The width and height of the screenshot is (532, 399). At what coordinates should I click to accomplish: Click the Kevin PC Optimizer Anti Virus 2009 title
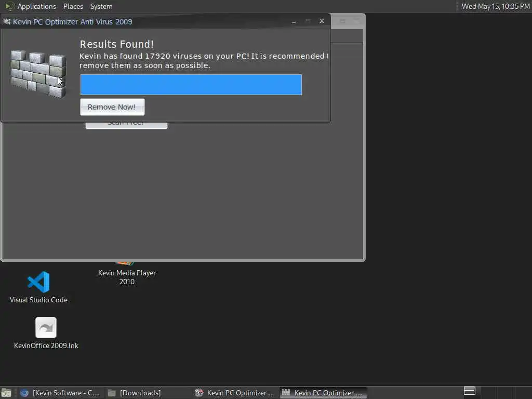tap(73, 22)
